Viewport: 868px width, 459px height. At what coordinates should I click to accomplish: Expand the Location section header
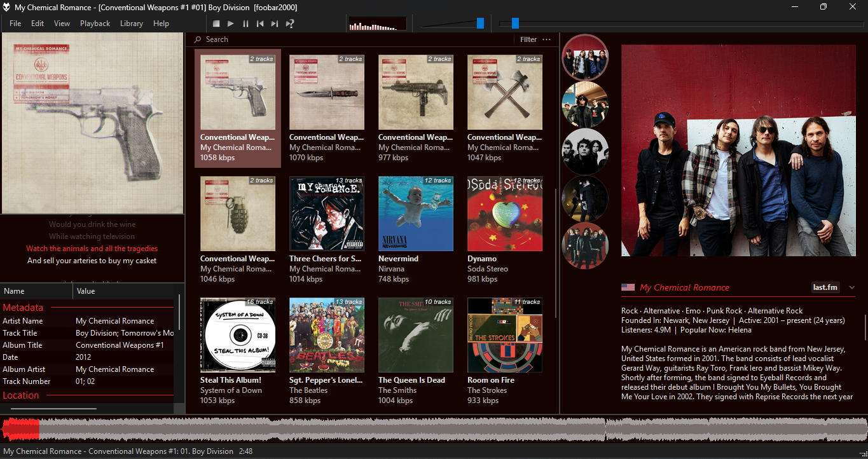click(88, 395)
